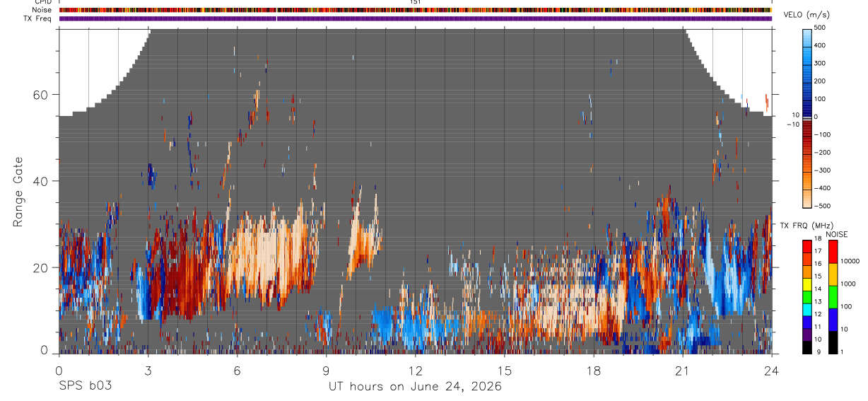This screenshot has width=868, height=401.
Task: Click the 18 UT hour tick label
Action: (x=594, y=370)
